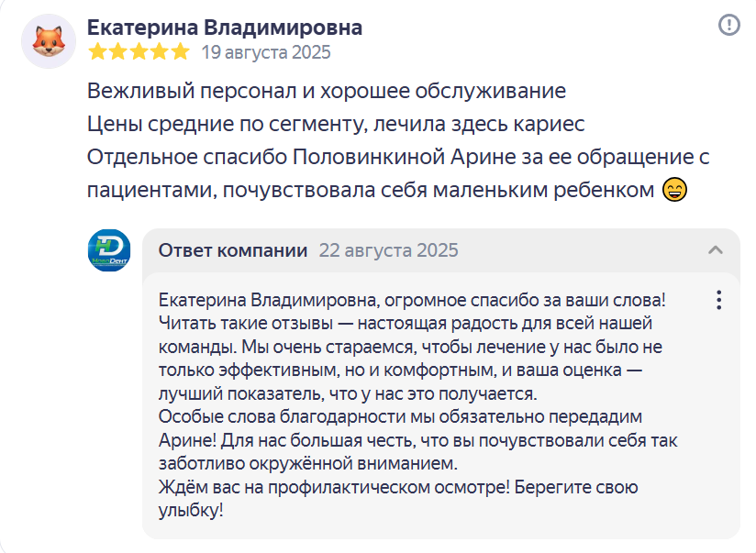
Task: Click the line 'Вежливый персонал и хорошее обслуживание'
Action: [x=327, y=91]
